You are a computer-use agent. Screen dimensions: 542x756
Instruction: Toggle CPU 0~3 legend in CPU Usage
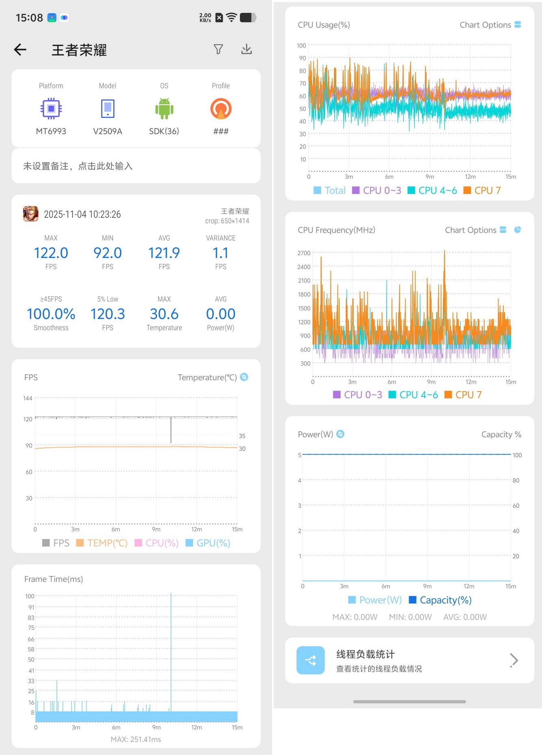[x=377, y=190]
